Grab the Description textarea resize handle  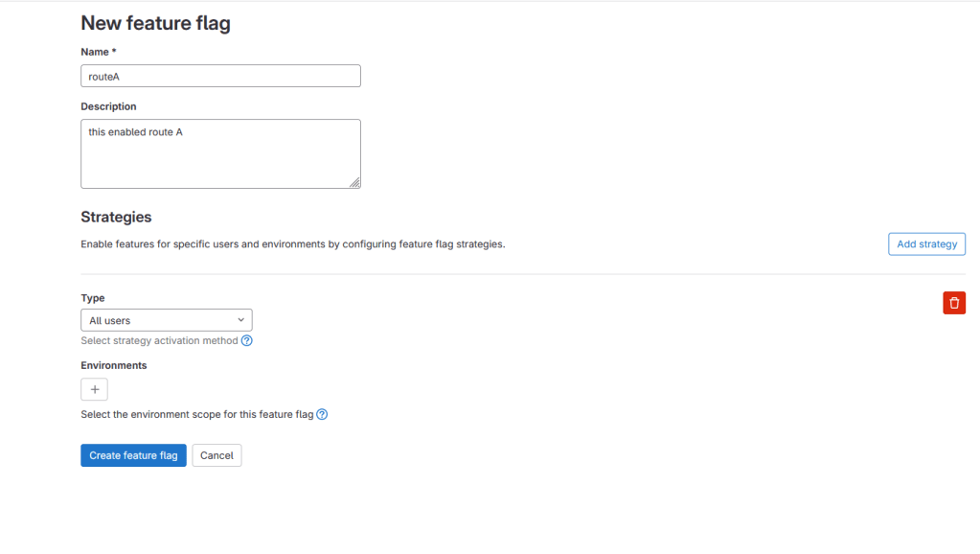[x=354, y=182]
